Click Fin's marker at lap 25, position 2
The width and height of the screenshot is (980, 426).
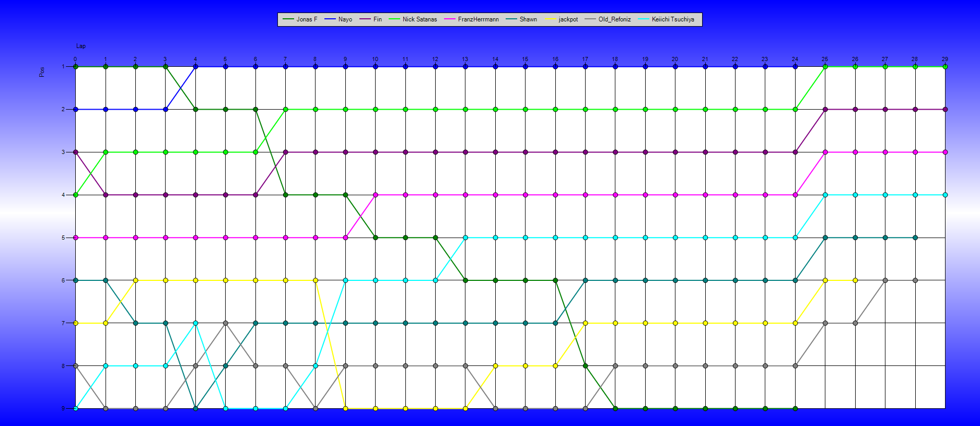point(825,110)
